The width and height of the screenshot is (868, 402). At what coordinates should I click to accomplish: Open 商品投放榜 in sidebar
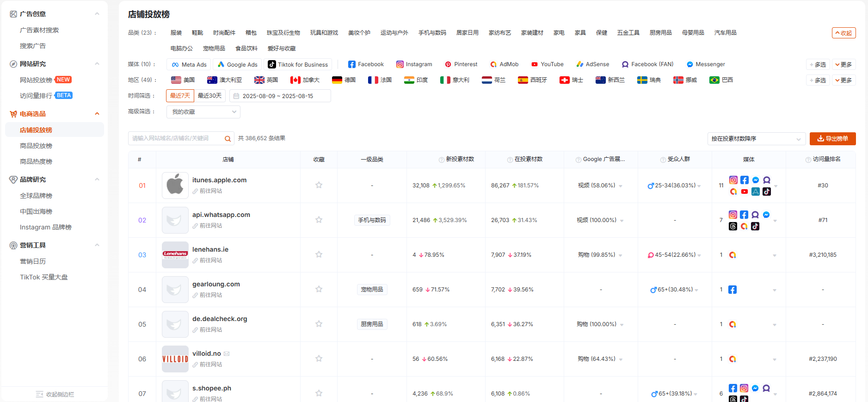tap(36, 146)
